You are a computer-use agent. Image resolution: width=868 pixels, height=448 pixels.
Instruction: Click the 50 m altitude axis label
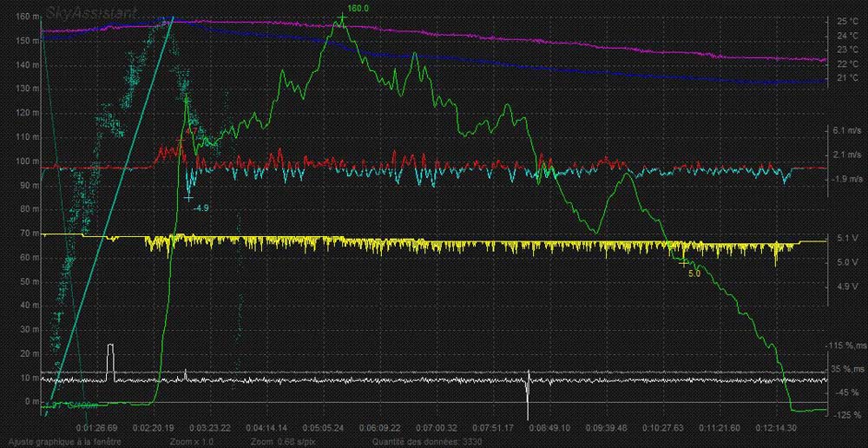pos(30,282)
